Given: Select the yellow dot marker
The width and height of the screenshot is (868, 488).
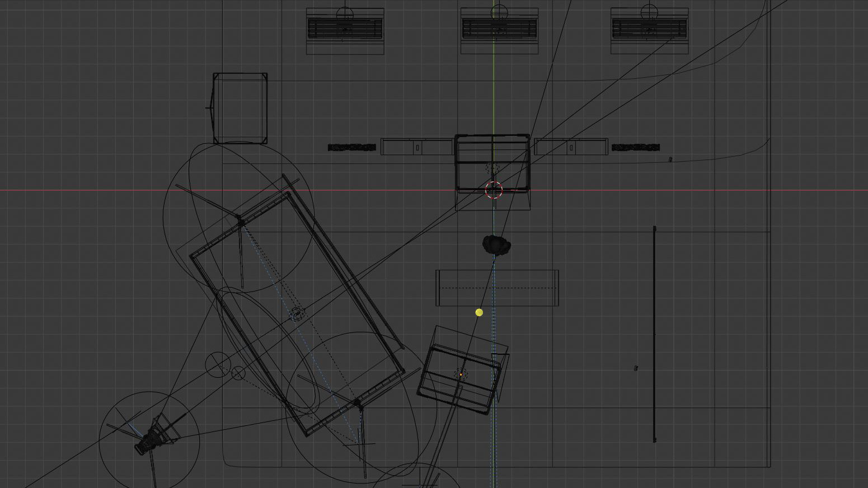Looking at the screenshot, I should 479,312.
